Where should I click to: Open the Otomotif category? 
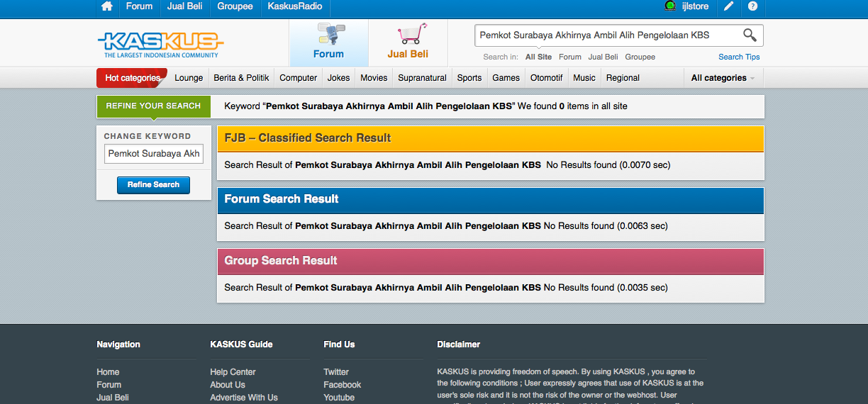(x=546, y=78)
